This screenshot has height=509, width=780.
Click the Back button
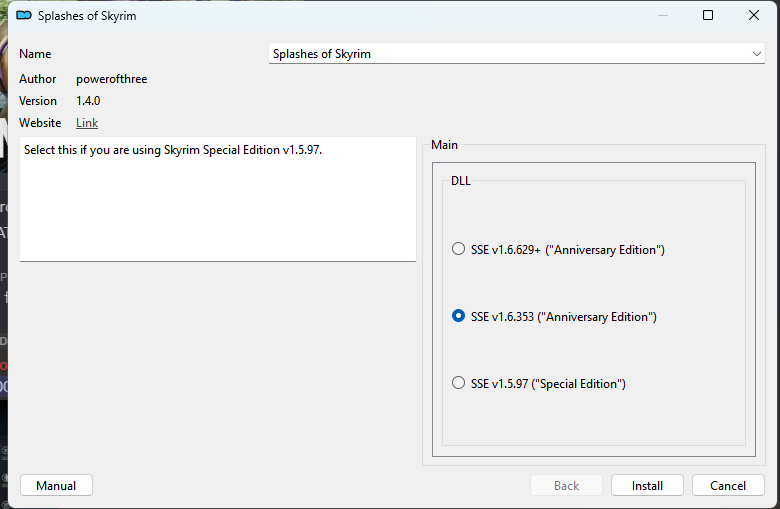coord(567,486)
